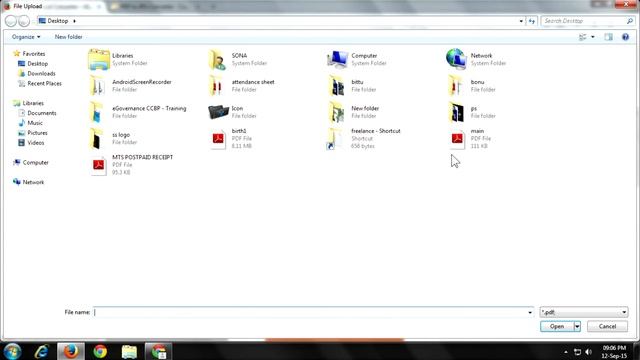Viewport: 640px width, 360px height.
Task: Click the search magnifier icon
Action: click(x=630, y=20)
